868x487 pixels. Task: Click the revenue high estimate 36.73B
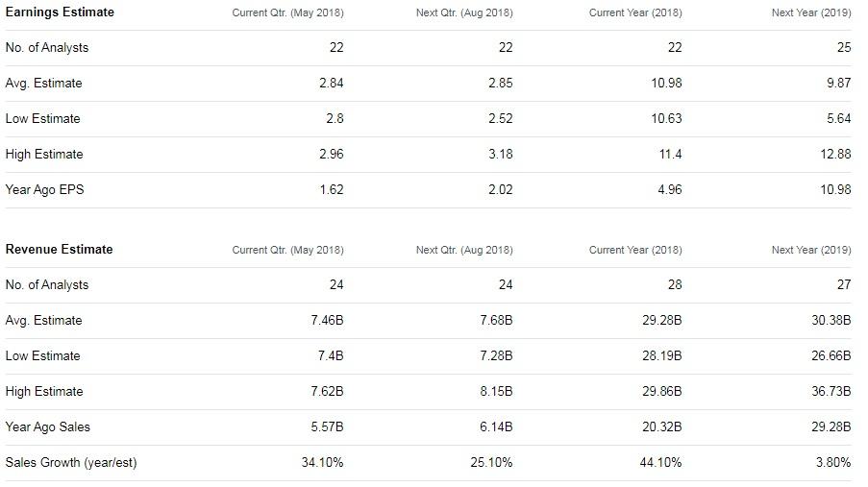tap(831, 391)
